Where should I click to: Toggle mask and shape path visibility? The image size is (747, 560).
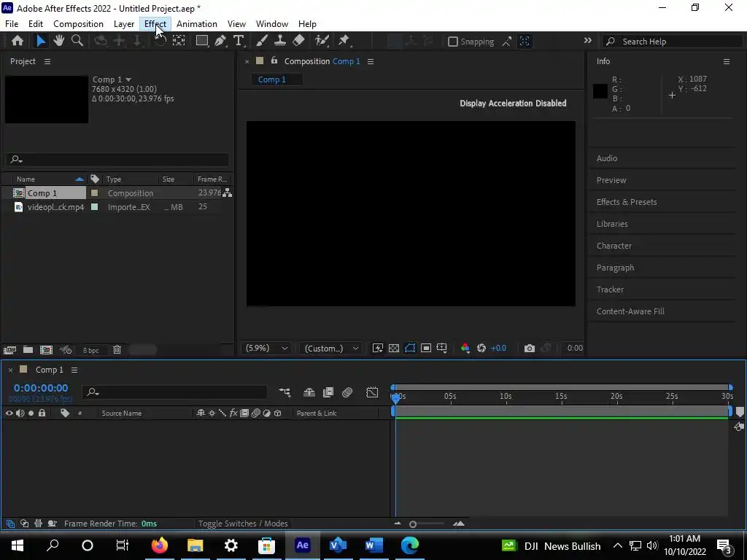(410, 348)
